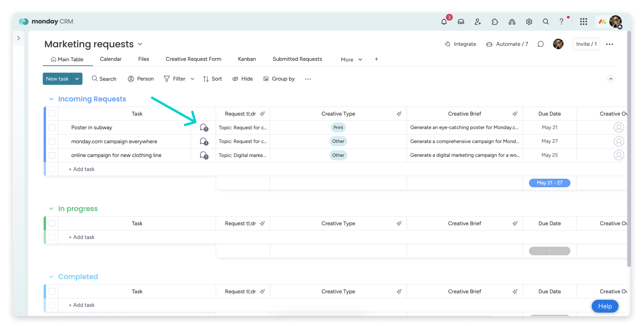Click AI sparkle on Creative Type in In progress
Image resolution: width=644 pixels, height=329 pixels.
click(x=399, y=223)
